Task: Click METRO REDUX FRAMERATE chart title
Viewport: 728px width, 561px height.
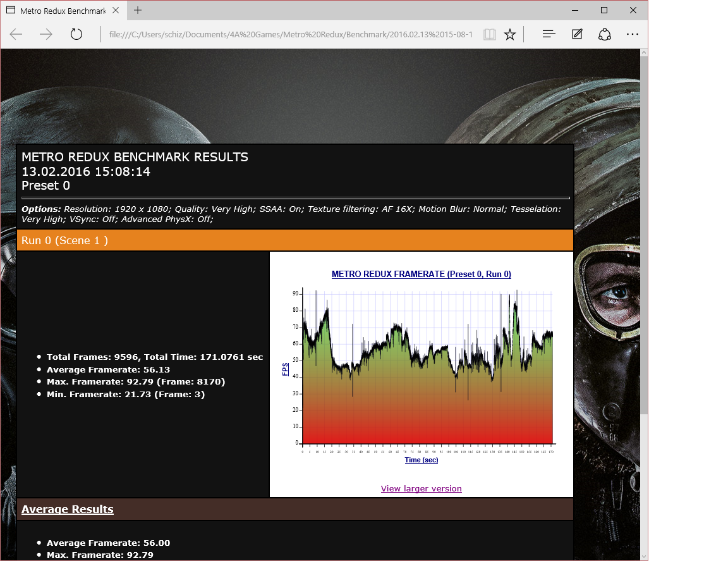Action: point(421,274)
